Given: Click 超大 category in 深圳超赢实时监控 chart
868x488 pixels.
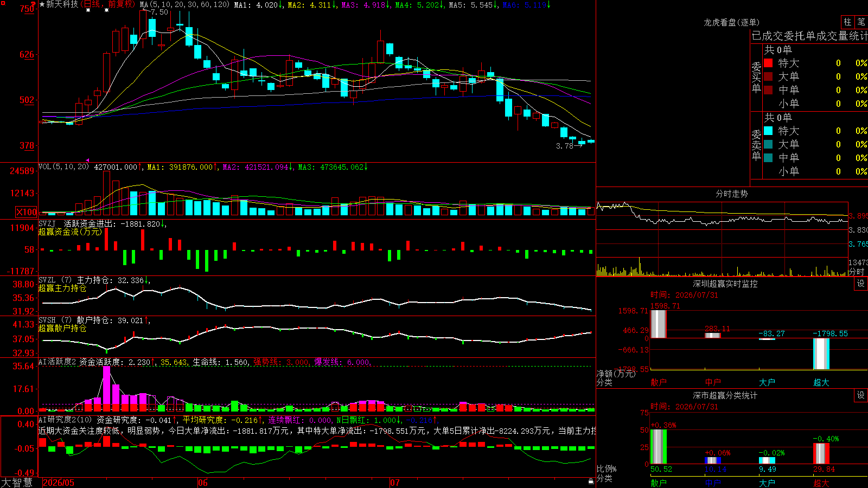Looking at the screenshot, I should point(821,382).
